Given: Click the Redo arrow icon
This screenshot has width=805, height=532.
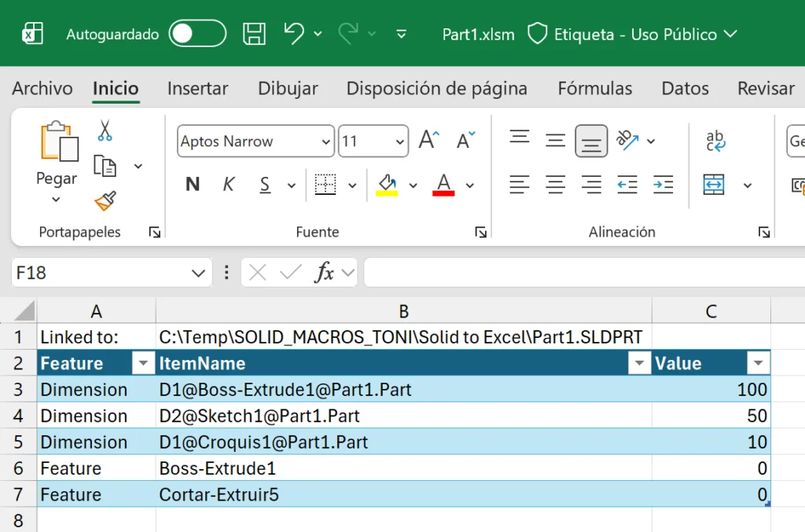Looking at the screenshot, I should (x=348, y=34).
